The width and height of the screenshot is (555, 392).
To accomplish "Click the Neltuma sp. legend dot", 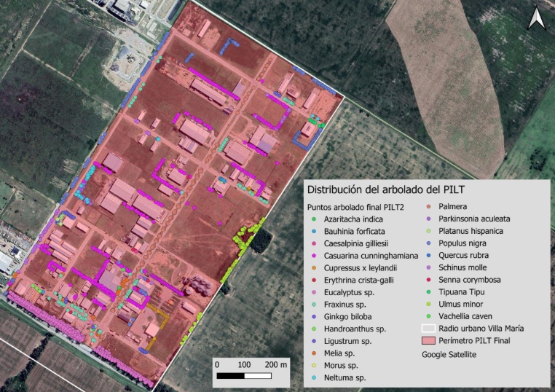I will [x=312, y=378].
